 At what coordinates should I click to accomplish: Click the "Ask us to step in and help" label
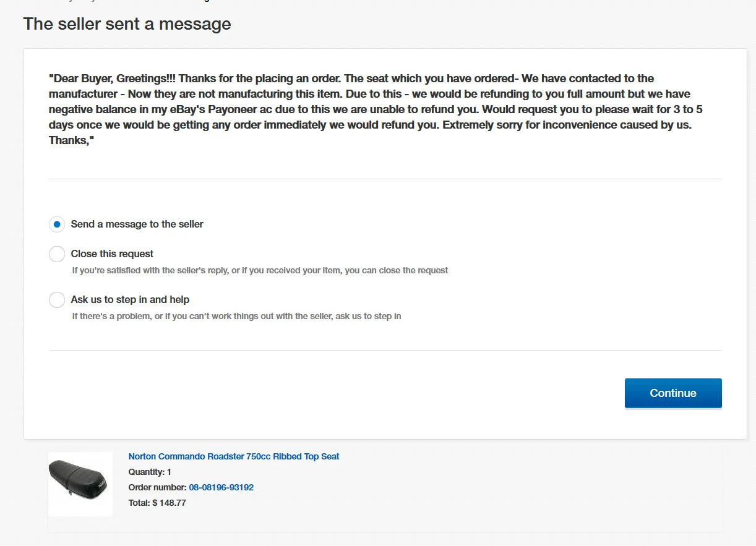pos(130,300)
